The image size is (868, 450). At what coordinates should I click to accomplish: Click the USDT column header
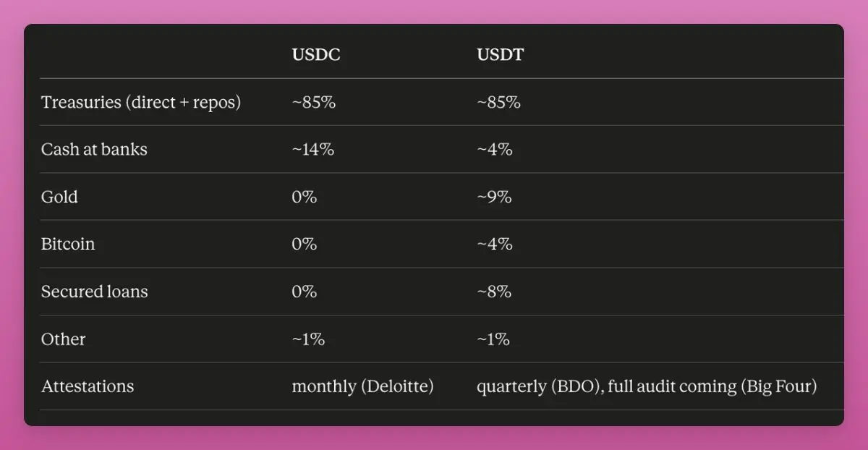coord(500,55)
